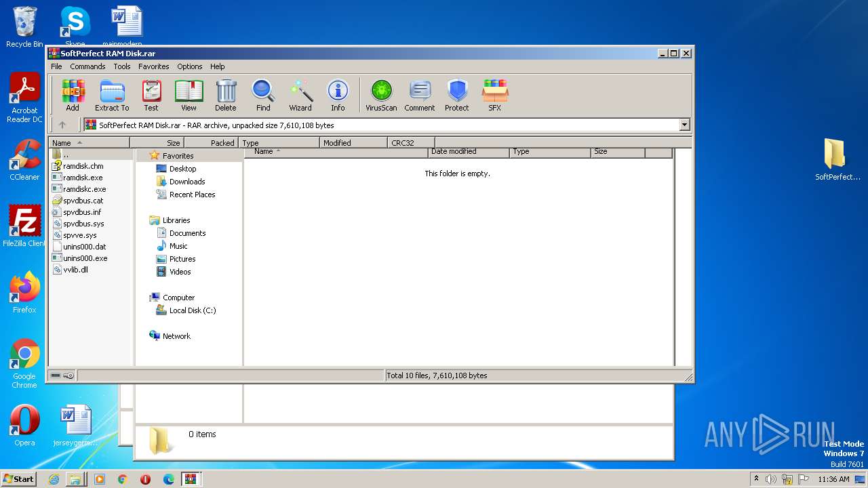Image resolution: width=868 pixels, height=488 pixels.
Task: Launch the Wizard tool
Action: click(300, 96)
